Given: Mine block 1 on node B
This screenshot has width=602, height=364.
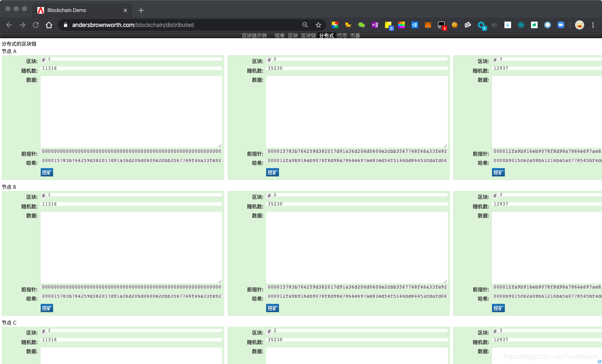Looking at the screenshot, I should 47,308.
